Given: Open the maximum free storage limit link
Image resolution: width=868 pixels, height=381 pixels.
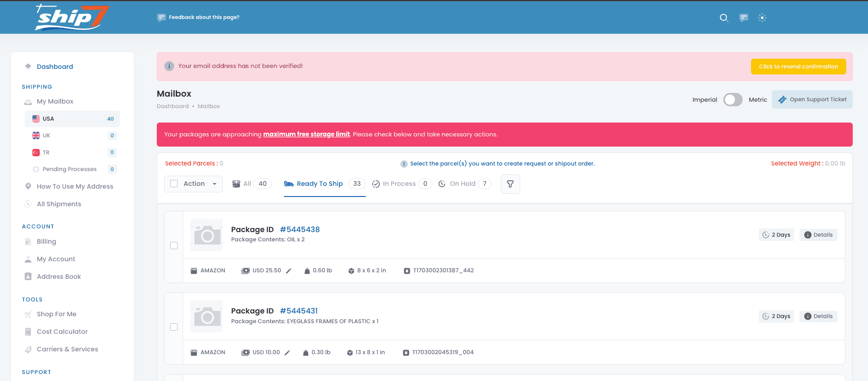Looking at the screenshot, I should (x=306, y=135).
